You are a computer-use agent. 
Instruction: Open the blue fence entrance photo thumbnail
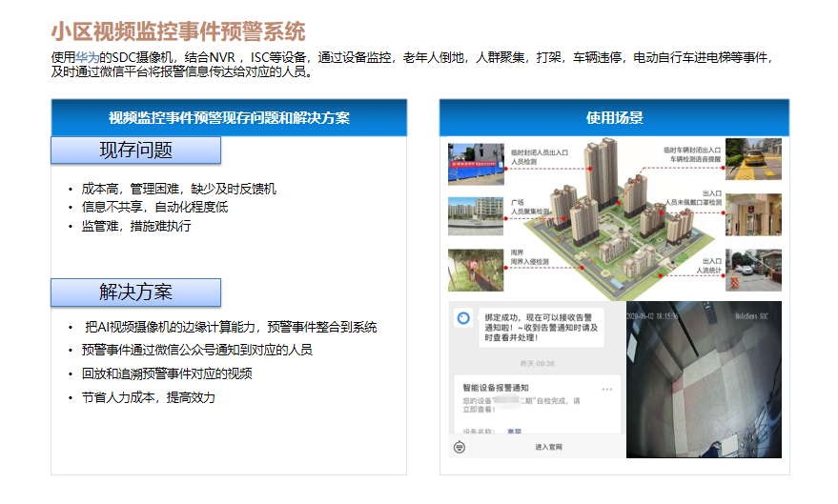click(476, 163)
